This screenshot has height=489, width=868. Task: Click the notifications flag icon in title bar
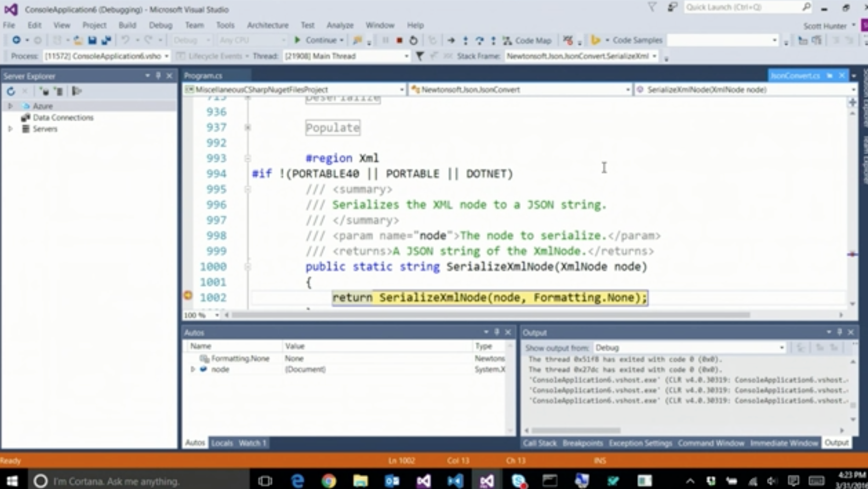point(652,7)
